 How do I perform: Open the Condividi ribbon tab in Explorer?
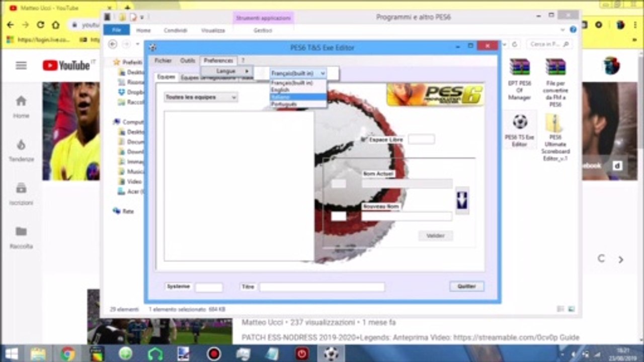click(175, 30)
